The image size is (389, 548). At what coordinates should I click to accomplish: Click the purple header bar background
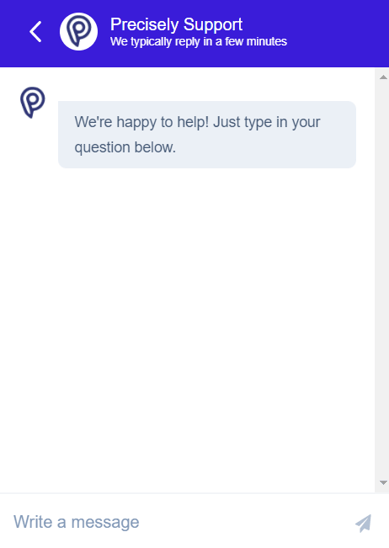(332, 33)
